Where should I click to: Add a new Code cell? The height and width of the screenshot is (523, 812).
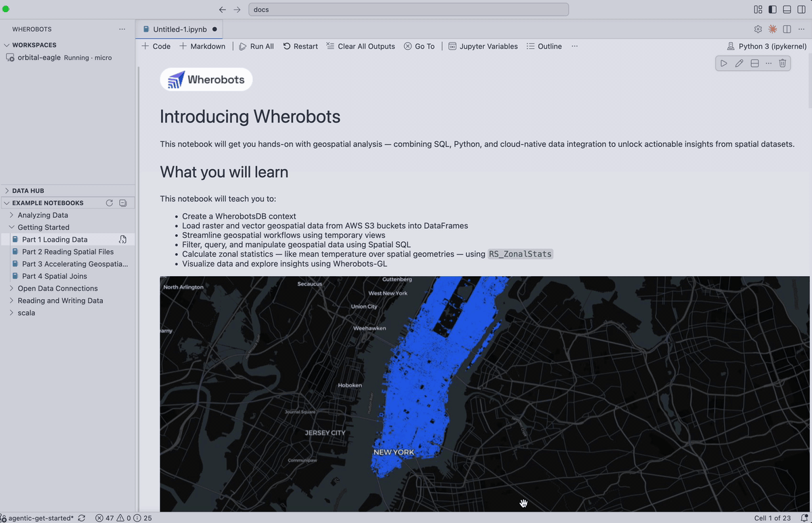click(156, 46)
